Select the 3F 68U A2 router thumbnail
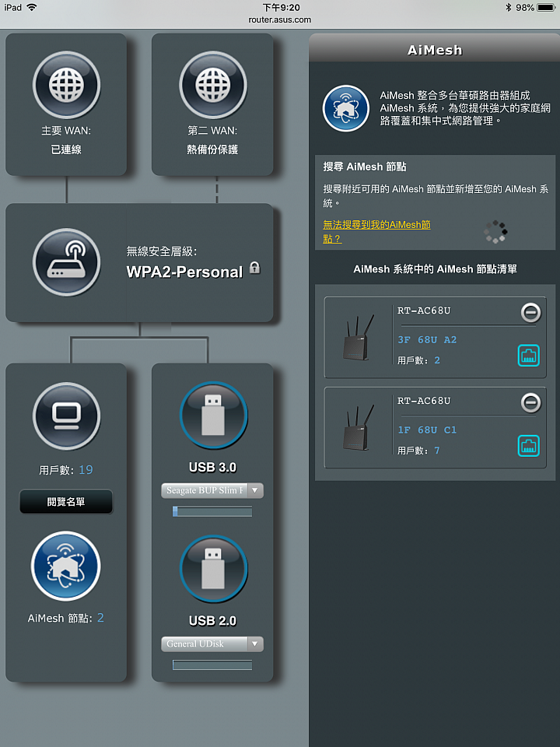 (x=358, y=338)
